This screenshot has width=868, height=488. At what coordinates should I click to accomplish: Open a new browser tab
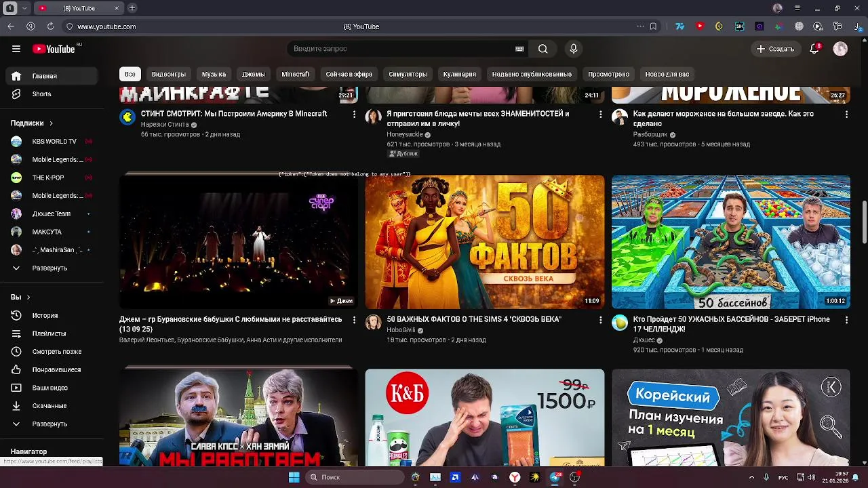pyautogui.click(x=132, y=8)
